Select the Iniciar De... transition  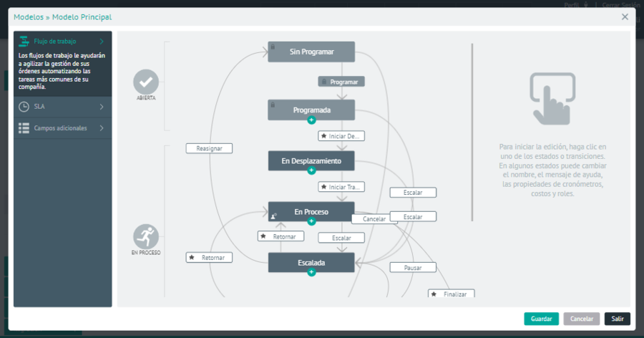(341, 135)
